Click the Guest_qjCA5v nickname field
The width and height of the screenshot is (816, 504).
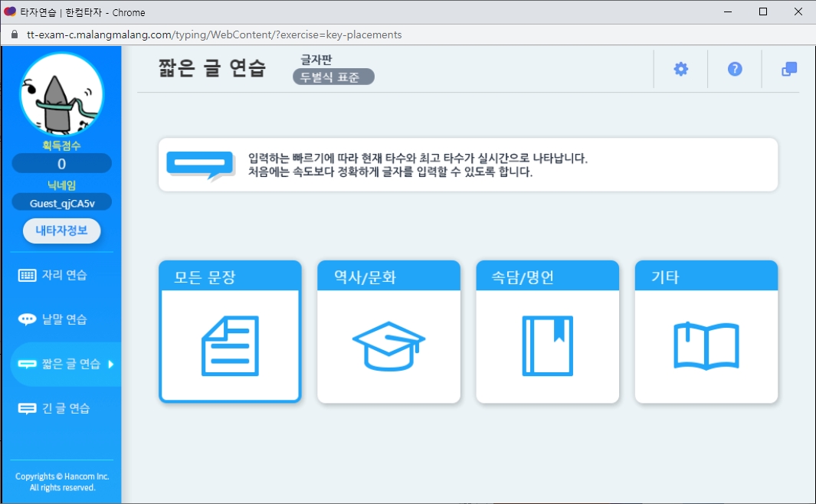(61, 202)
